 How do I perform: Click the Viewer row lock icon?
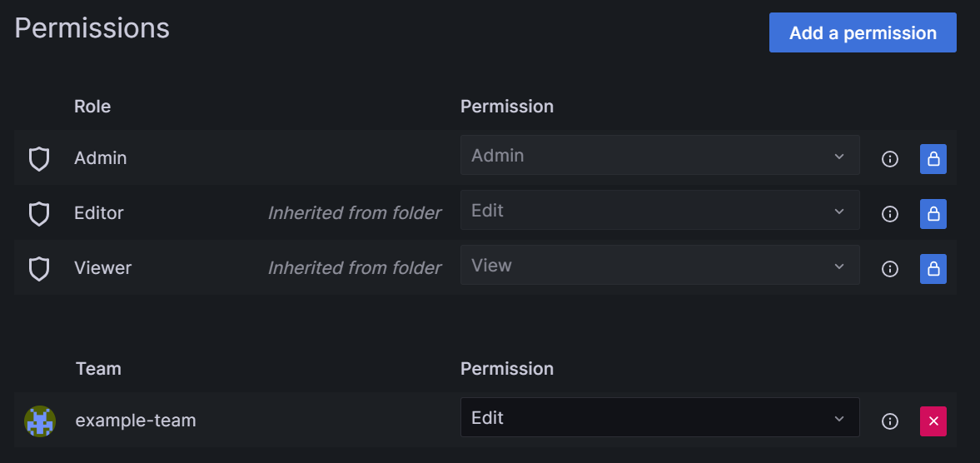coord(933,269)
